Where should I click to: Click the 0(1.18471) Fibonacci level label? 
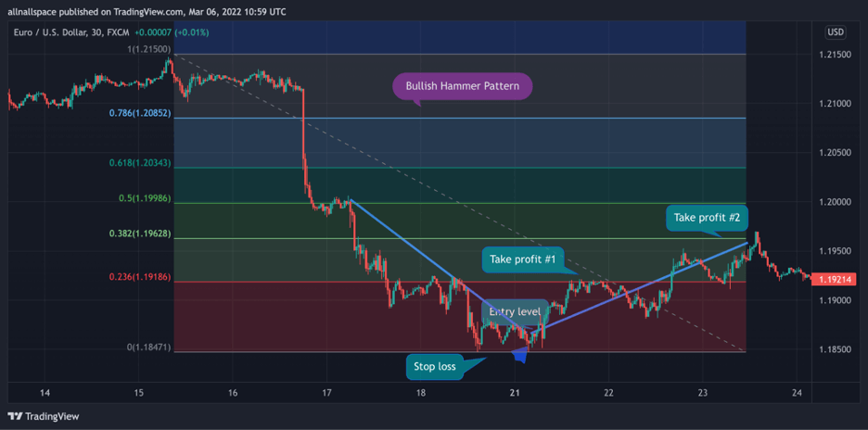point(149,347)
